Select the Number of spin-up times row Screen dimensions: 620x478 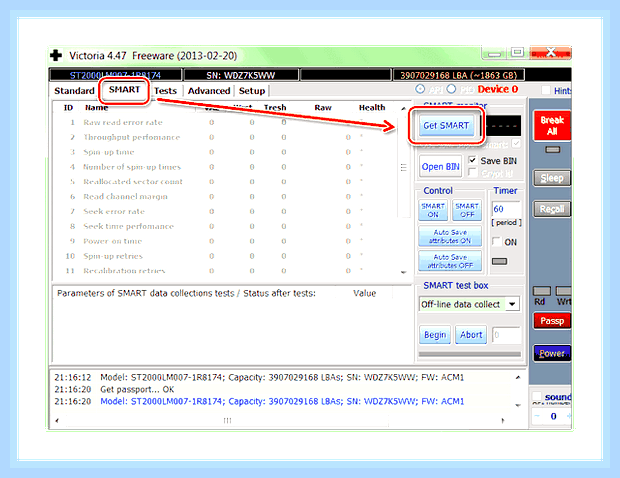(225, 167)
